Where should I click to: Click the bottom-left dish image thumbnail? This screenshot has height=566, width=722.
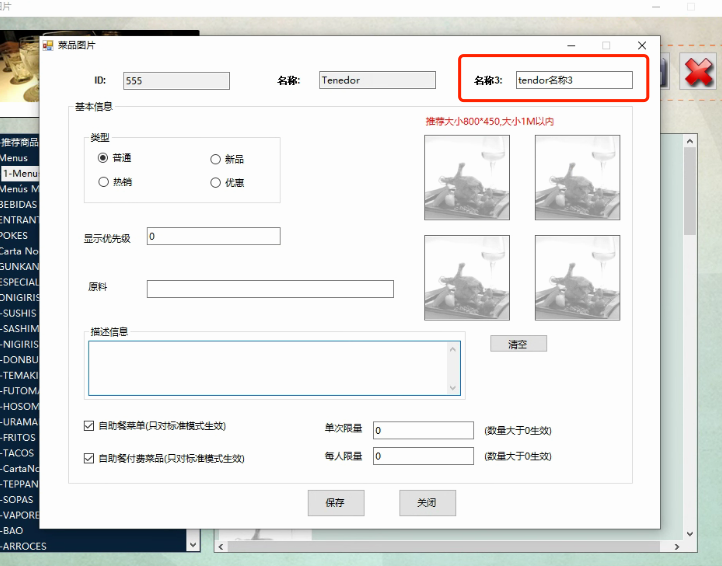[467, 278]
